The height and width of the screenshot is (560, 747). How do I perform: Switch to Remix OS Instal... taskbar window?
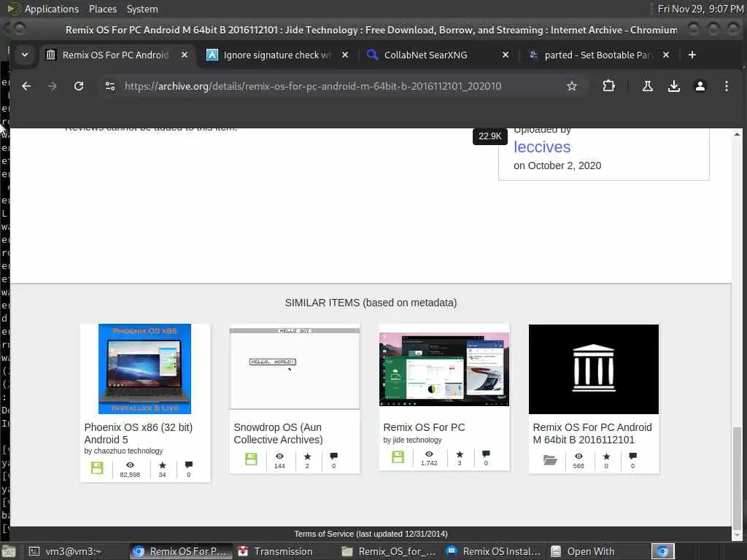(x=494, y=551)
